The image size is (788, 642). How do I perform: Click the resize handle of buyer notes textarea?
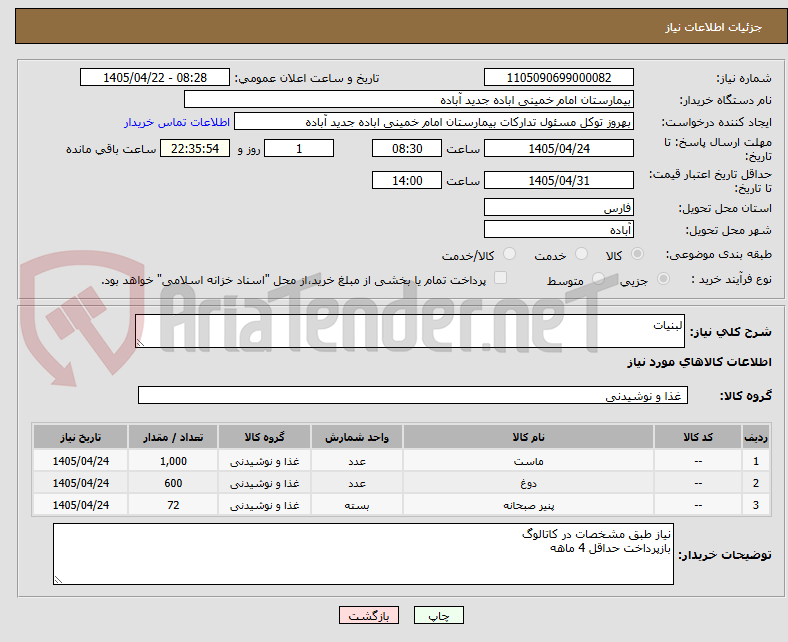(58, 580)
